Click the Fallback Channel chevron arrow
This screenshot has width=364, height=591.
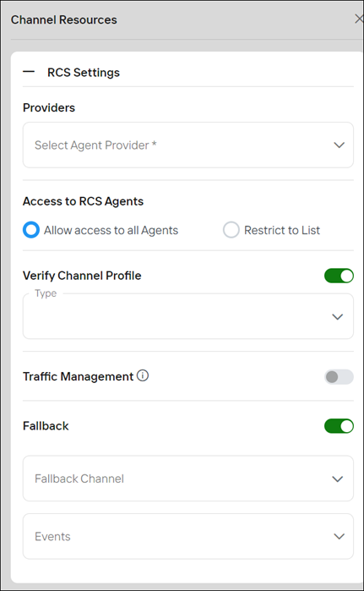click(x=338, y=479)
